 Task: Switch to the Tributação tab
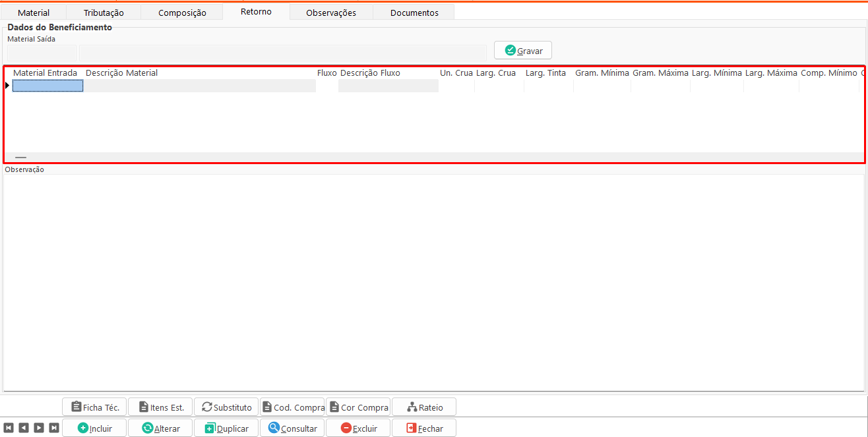pos(104,13)
